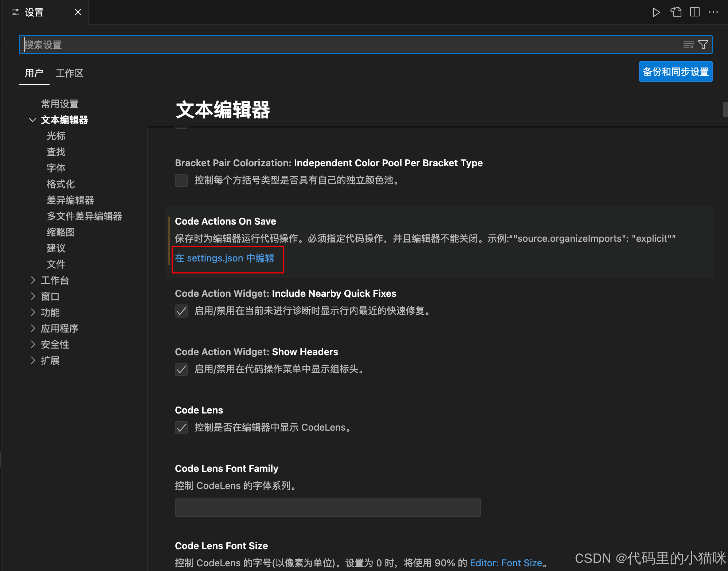Open the More Actions ellipsis menu
The height and width of the screenshot is (571, 728).
click(x=713, y=12)
